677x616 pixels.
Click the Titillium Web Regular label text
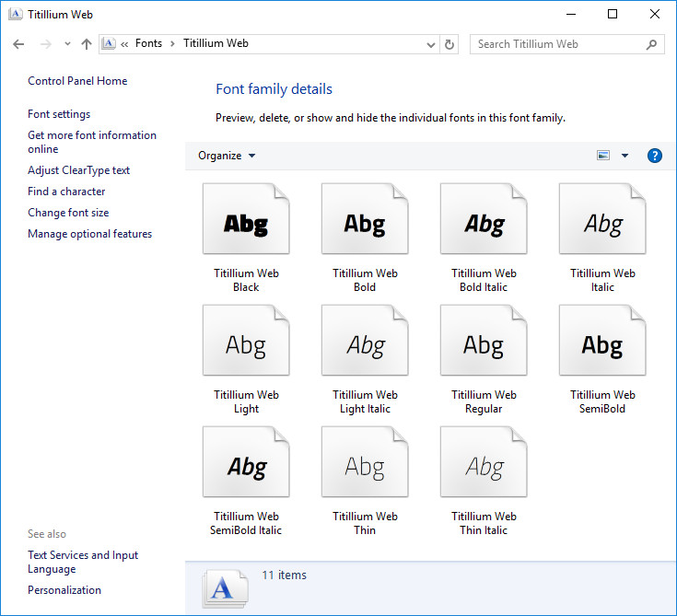(x=484, y=401)
